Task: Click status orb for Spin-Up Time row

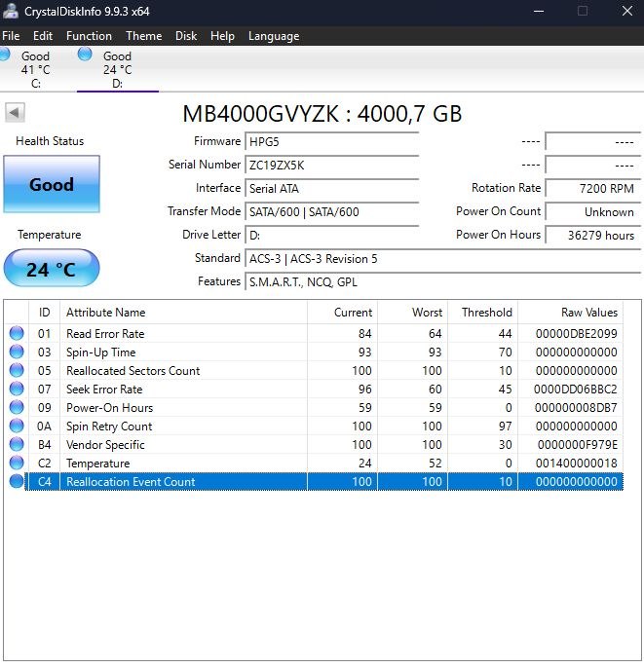Action: coord(17,352)
